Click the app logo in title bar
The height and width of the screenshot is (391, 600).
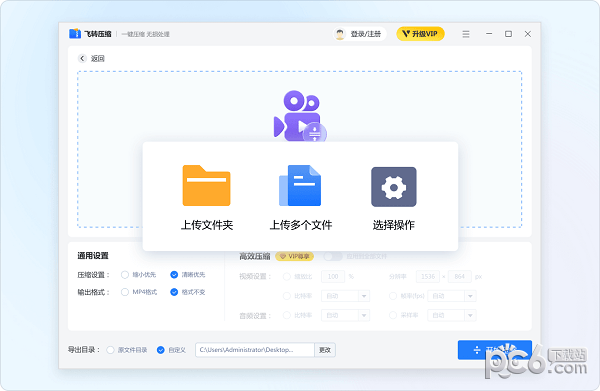point(75,34)
